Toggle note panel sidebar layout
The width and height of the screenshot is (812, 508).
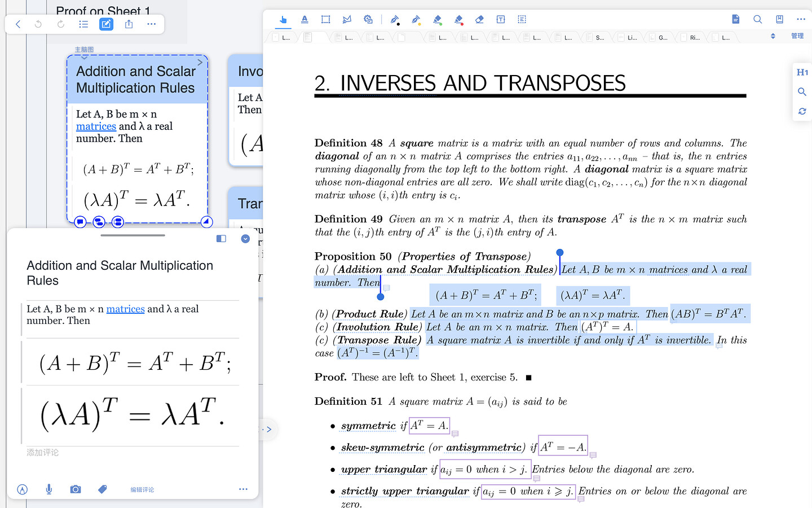[x=221, y=239]
